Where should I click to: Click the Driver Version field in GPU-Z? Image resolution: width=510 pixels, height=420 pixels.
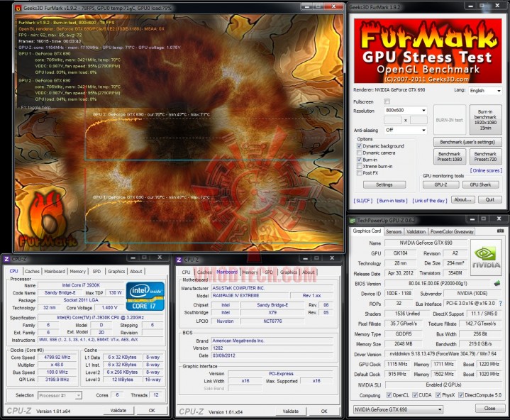click(443, 353)
